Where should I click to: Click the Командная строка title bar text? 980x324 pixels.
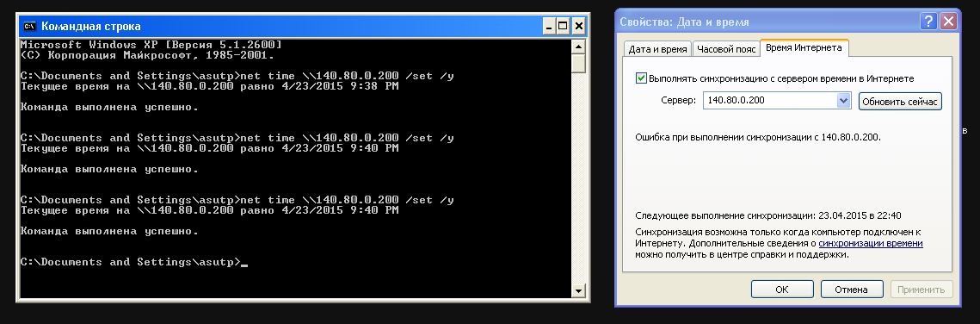91,26
